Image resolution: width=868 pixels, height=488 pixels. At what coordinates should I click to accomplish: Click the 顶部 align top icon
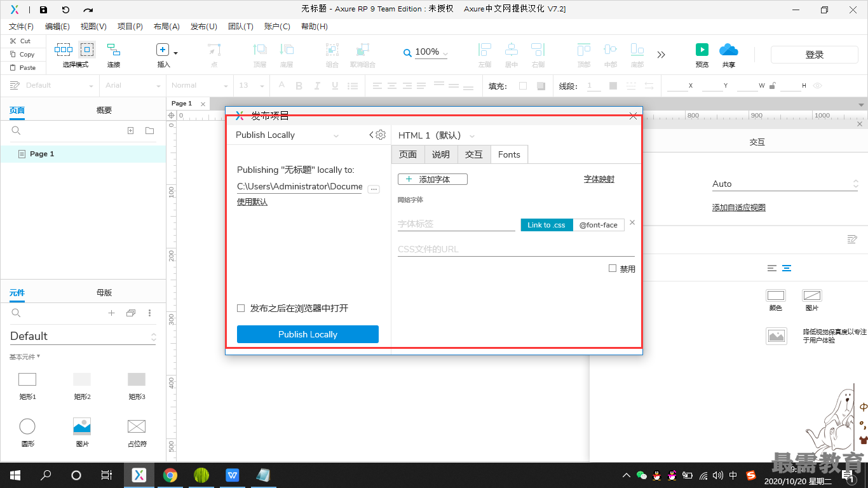(584, 50)
